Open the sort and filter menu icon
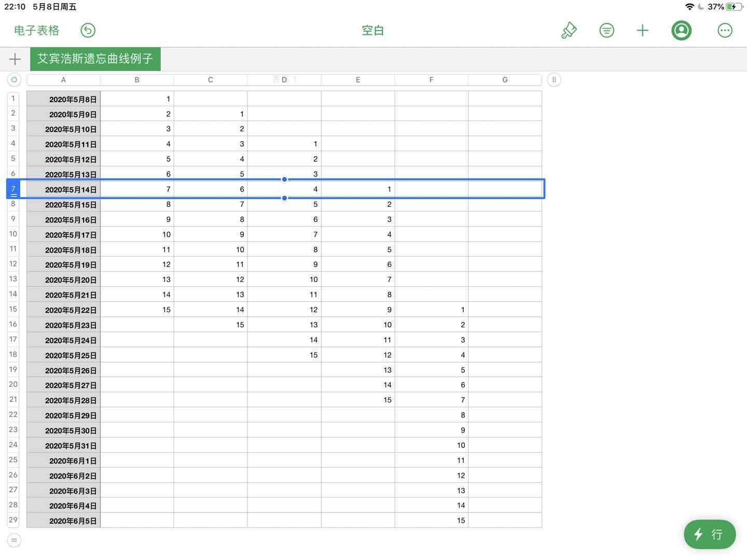The height and width of the screenshot is (560, 747). (x=606, y=31)
